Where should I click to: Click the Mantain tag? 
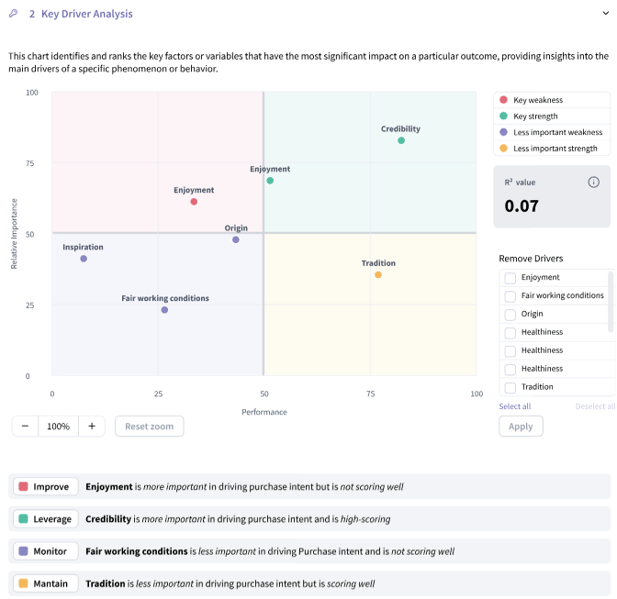tap(46, 583)
